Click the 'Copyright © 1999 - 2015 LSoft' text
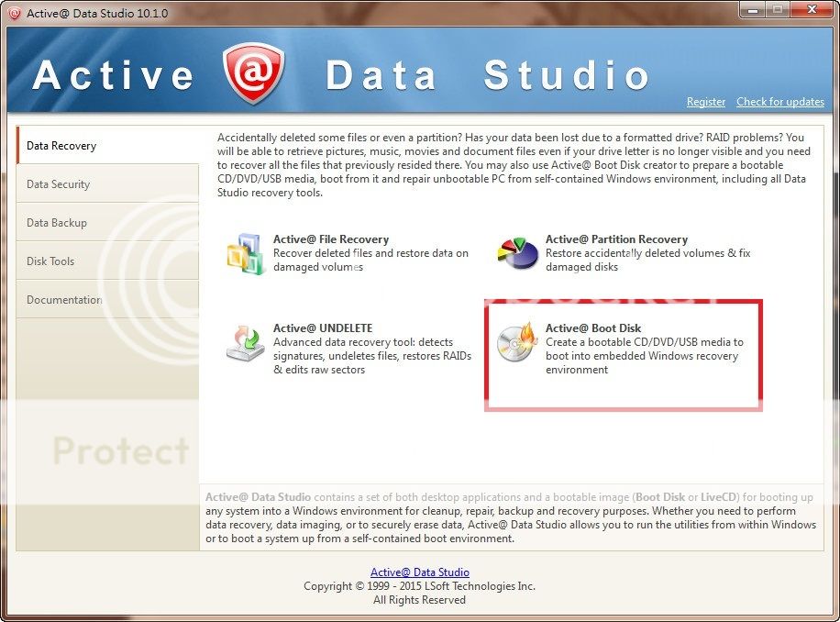This screenshot has width=840, height=622. coord(419,586)
